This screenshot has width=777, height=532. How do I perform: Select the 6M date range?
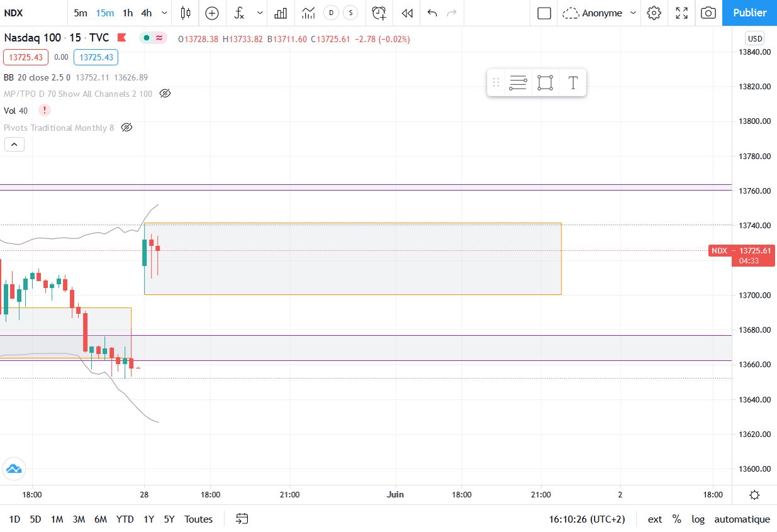[x=100, y=519]
